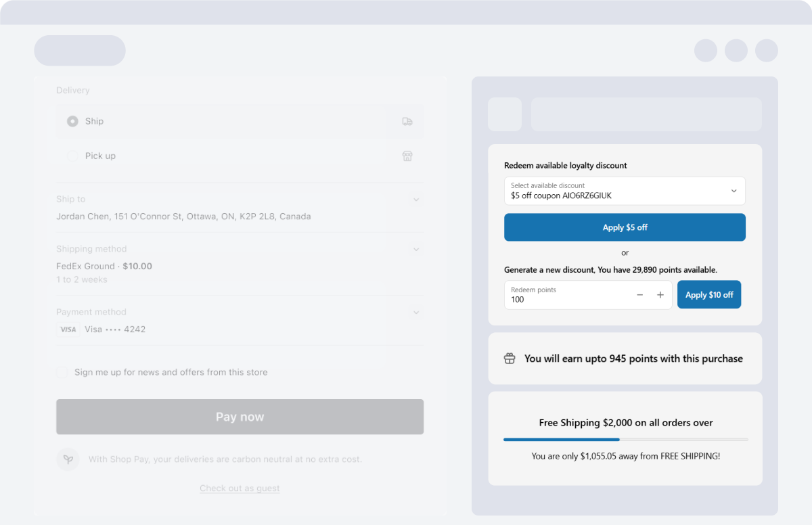Enable news and offers signup checkbox
The width and height of the screenshot is (812, 525).
point(62,372)
